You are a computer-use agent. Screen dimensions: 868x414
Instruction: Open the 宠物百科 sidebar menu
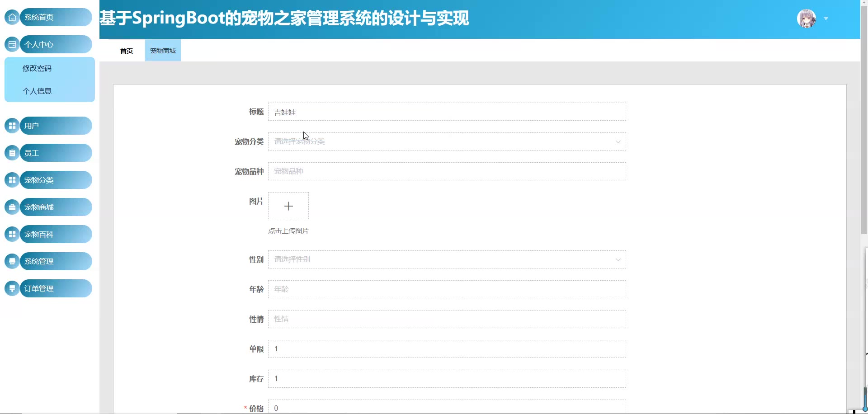56,234
